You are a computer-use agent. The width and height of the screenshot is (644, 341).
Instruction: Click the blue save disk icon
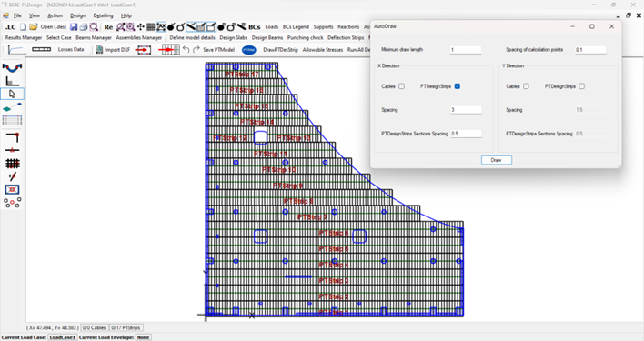(74, 27)
